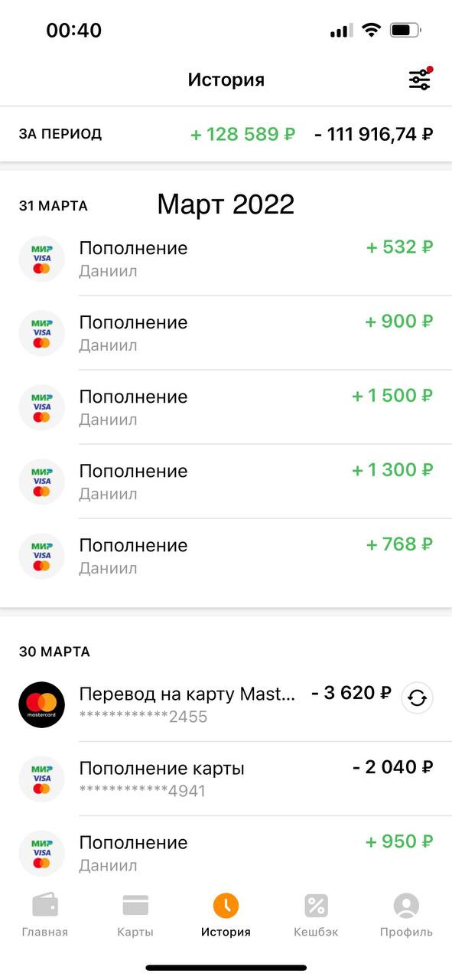Viewport: 452px width, 980px height.
Task: Switch to the Карты tab
Action: (x=135, y=916)
